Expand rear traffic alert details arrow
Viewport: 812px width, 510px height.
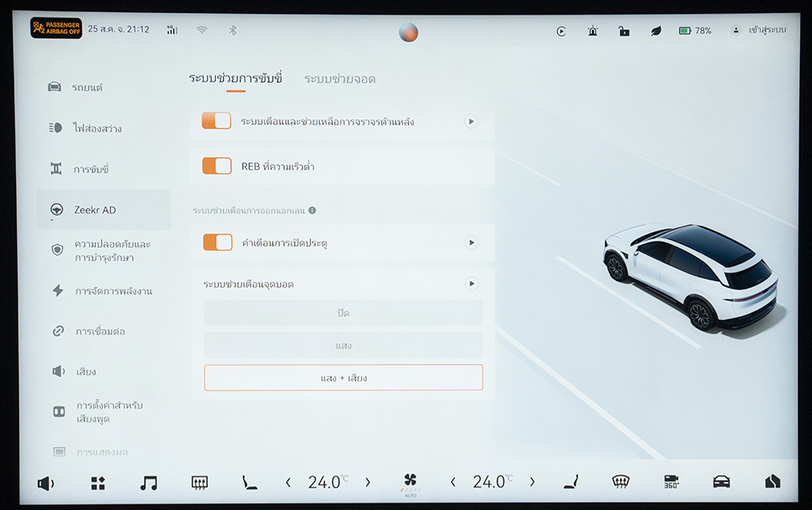click(471, 121)
